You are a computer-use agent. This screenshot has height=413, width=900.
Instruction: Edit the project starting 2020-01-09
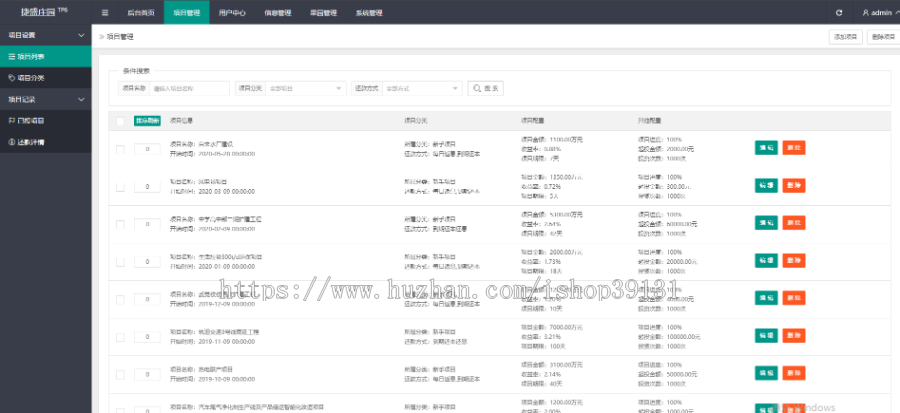pos(766,260)
